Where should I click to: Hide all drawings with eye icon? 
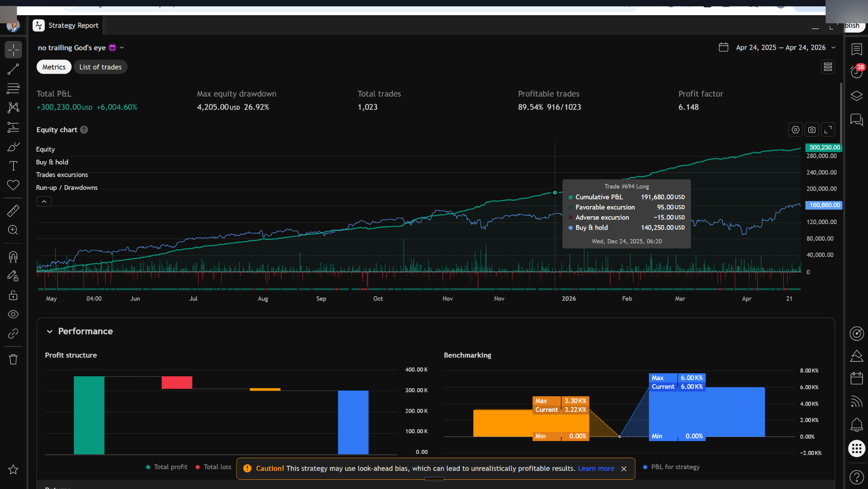13,314
